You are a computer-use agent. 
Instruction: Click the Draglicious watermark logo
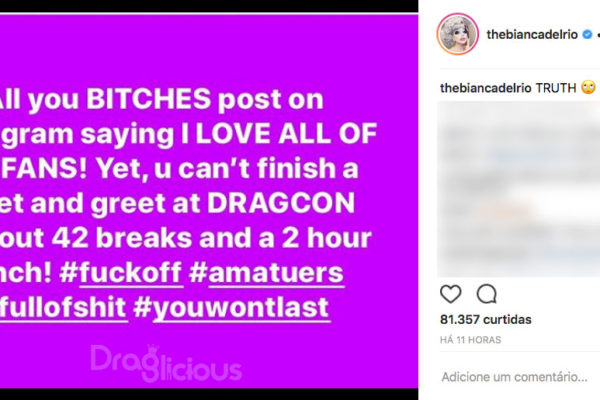click(166, 363)
